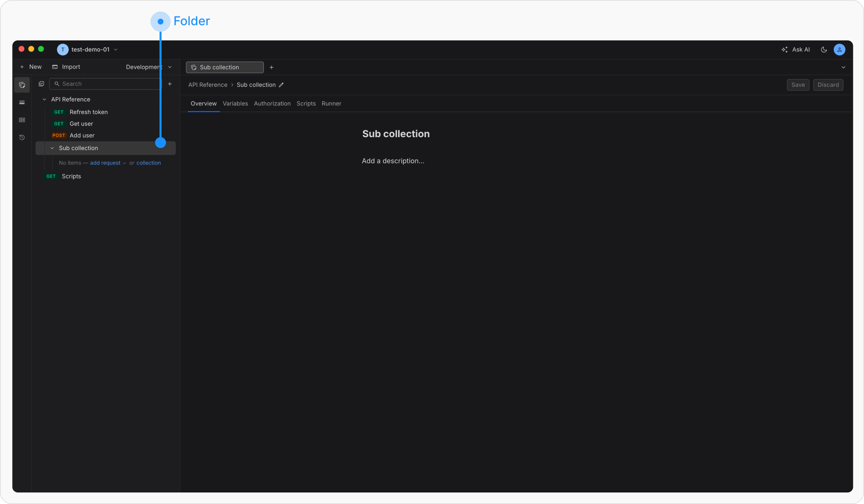Image resolution: width=864 pixels, height=504 pixels.
Task: Open the Development environment dropdown
Action: (148, 67)
